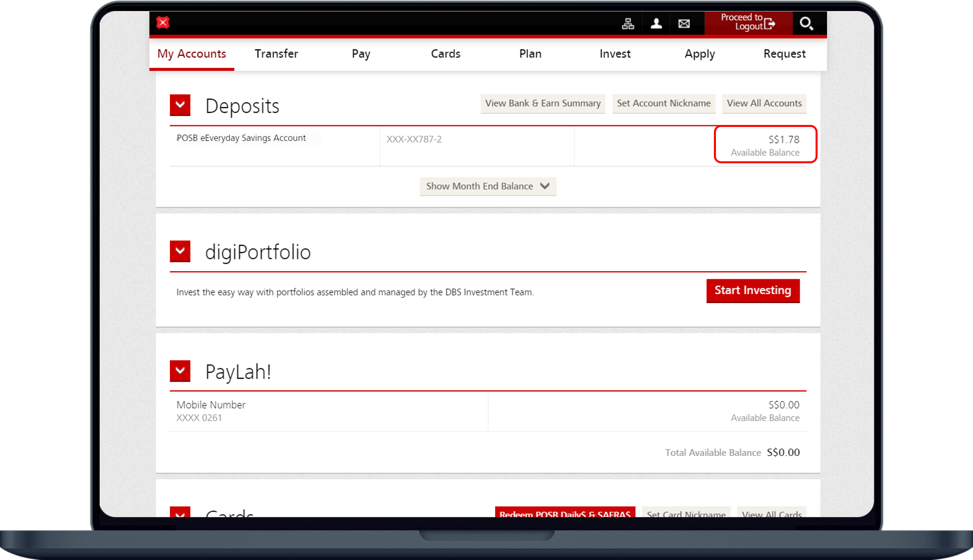Open the Plan menu

pos(531,54)
